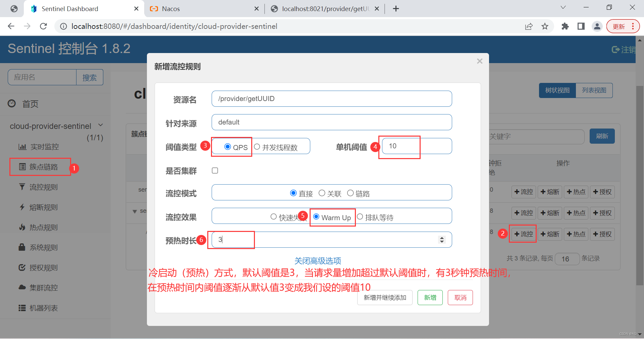Bookmark this page with the star icon
This screenshot has width=644, height=339.
(545, 26)
